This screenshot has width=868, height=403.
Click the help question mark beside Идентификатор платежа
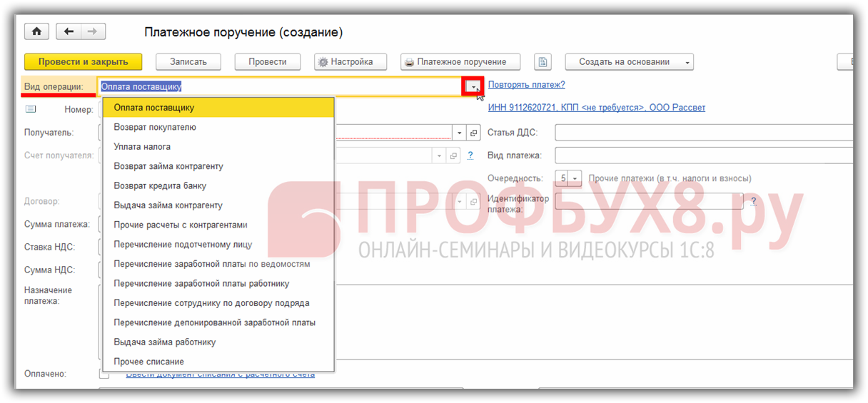tap(753, 202)
